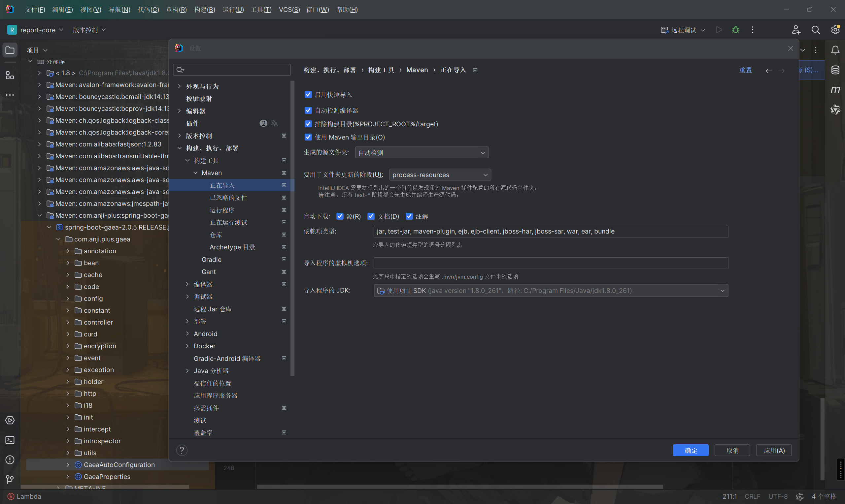Click UTF-8 encoding in status bar
Viewport: 845px width, 504px height.
[778, 496]
